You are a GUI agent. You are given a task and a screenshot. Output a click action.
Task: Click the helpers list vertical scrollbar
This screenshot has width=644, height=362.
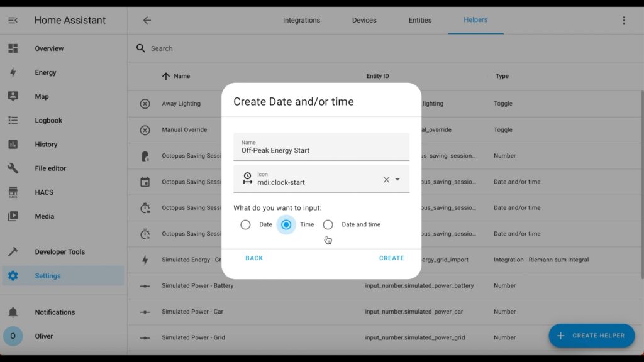pyautogui.click(x=642, y=185)
